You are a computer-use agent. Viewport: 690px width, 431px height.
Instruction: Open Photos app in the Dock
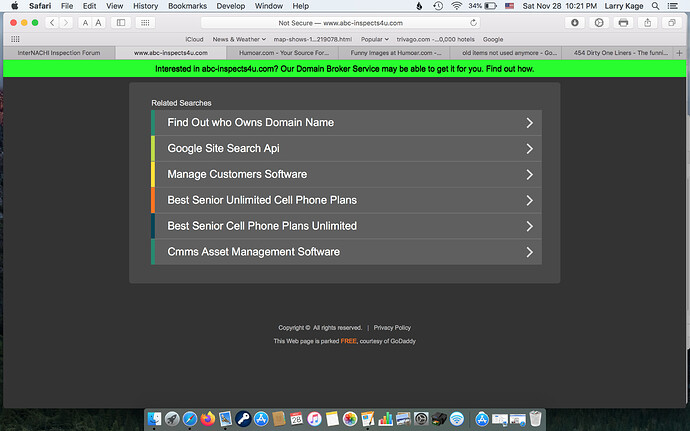350,419
